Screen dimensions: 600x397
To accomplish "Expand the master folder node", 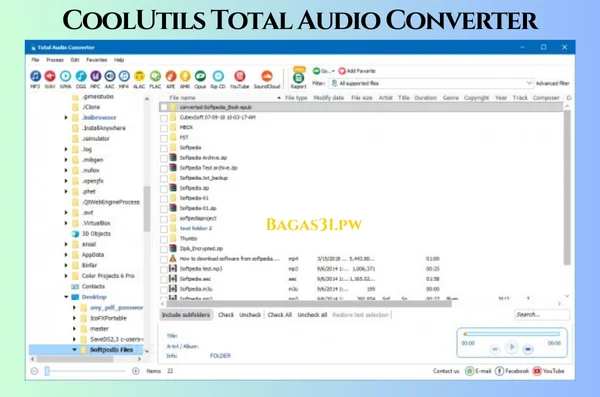I will (74, 328).
